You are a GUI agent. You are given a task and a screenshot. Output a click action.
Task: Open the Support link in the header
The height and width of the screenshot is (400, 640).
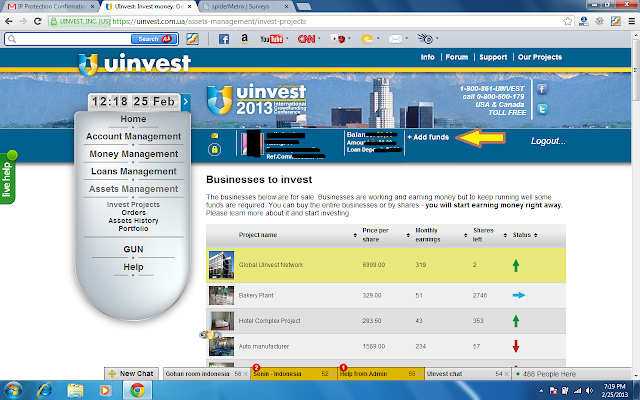click(x=493, y=57)
